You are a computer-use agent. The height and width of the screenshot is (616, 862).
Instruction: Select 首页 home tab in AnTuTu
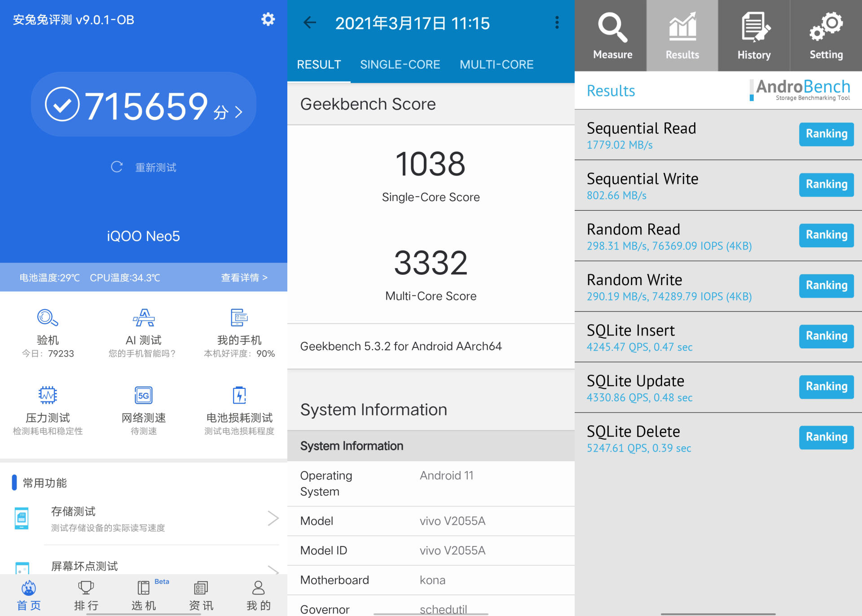pos(29,595)
